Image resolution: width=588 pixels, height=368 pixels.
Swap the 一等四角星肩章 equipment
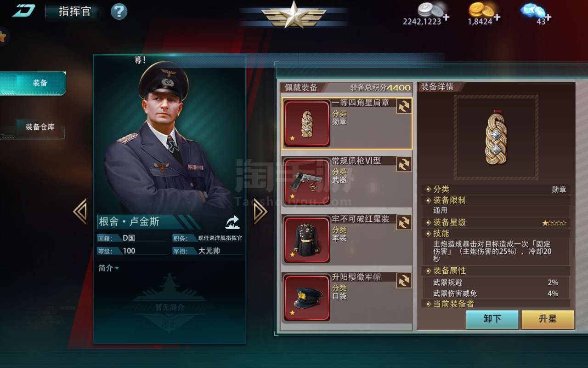(404, 106)
